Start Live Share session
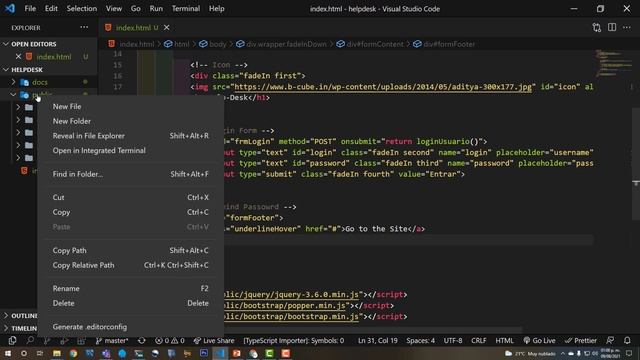Viewport: 640px width, 360px height. coord(214,340)
